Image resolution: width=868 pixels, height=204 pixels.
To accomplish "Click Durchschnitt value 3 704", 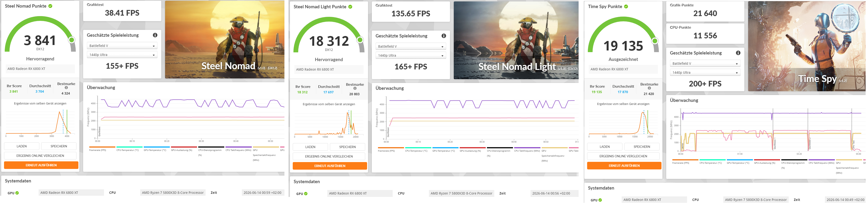I will 40,92.
